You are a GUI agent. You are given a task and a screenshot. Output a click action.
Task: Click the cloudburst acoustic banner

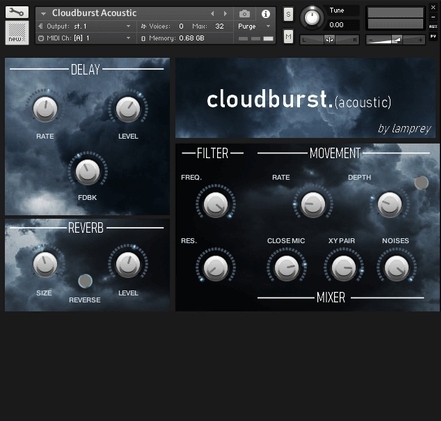tap(305, 98)
